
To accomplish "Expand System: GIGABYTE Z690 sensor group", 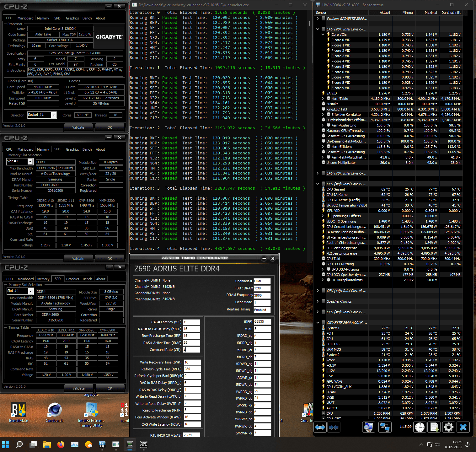I will (318, 19).
